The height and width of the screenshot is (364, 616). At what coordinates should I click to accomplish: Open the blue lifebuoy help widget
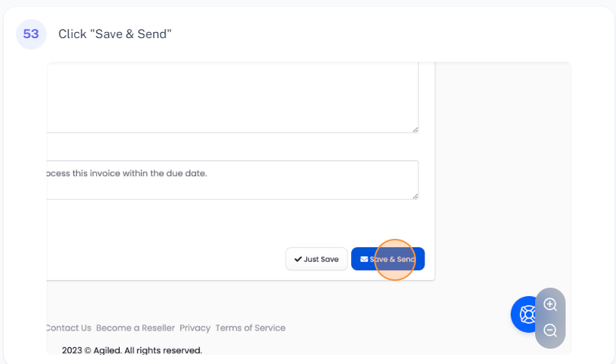pos(527,314)
